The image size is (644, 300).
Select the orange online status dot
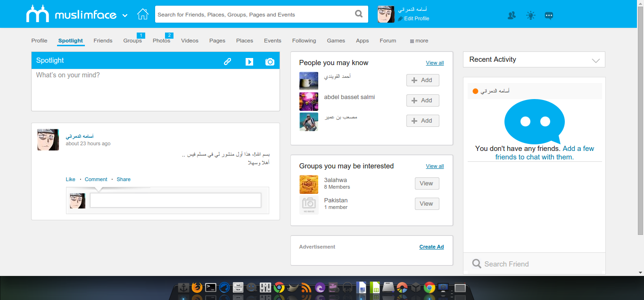pos(475,90)
